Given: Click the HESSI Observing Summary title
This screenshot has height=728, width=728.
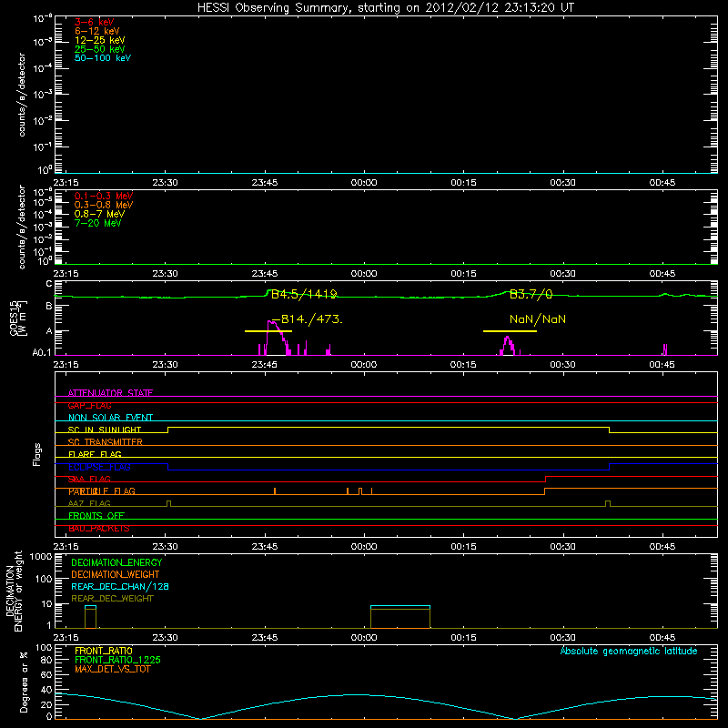Looking at the screenshot, I should 386,7.
